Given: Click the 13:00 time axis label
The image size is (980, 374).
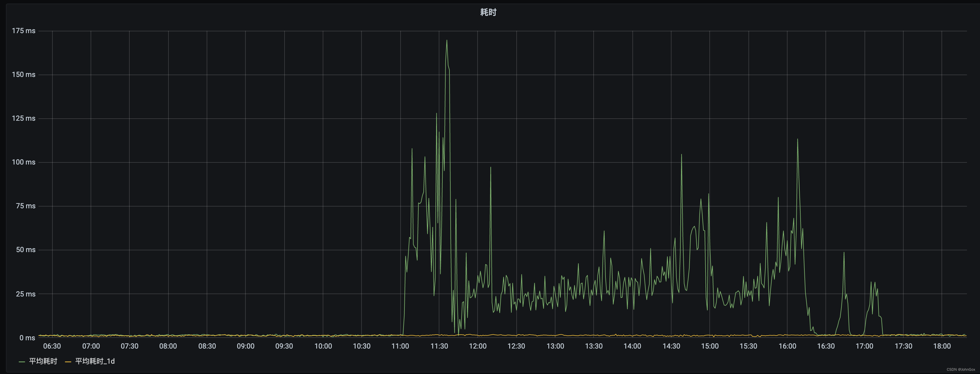Looking at the screenshot, I should 555,346.
